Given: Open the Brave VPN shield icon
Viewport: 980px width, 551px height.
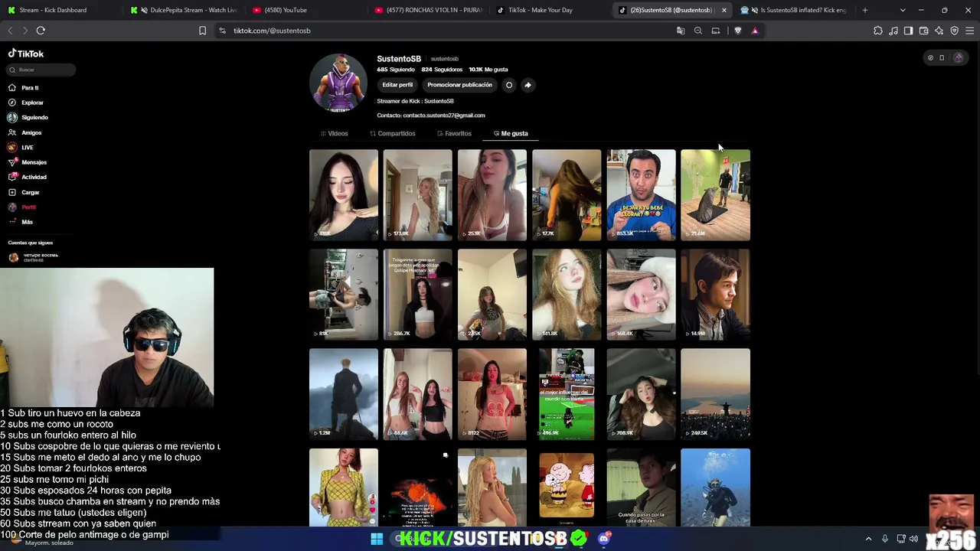Looking at the screenshot, I should 955,31.
